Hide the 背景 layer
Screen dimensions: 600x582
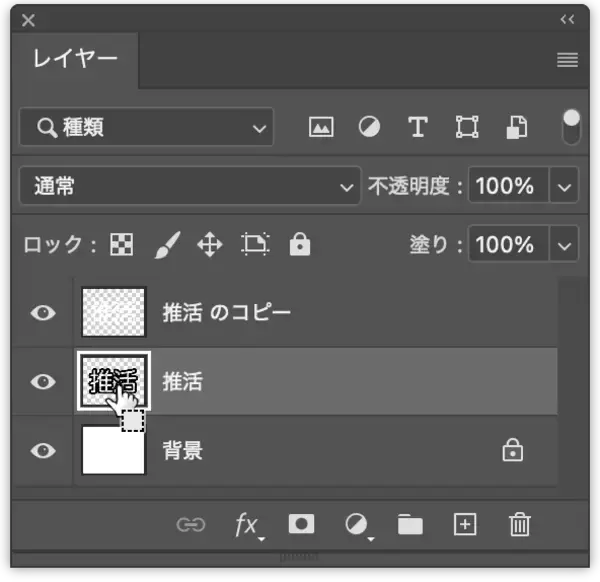pos(43,450)
